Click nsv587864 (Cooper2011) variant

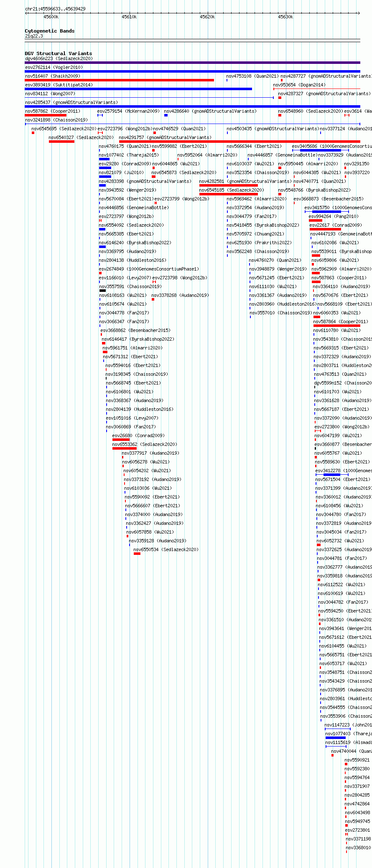point(341,322)
